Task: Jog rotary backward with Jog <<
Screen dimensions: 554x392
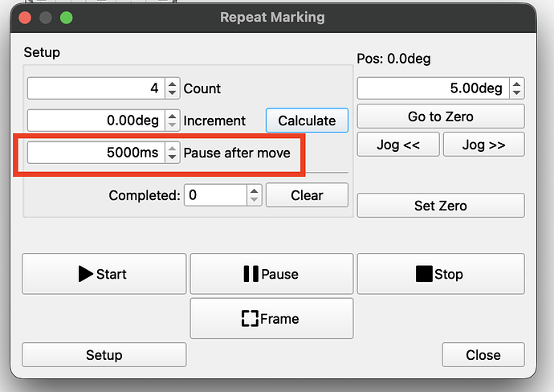Action: coord(397,145)
